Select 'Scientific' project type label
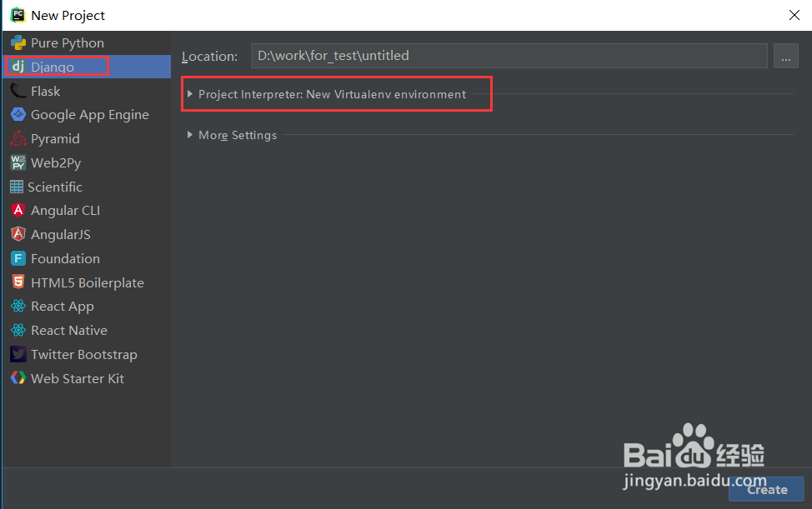 click(55, 187)
